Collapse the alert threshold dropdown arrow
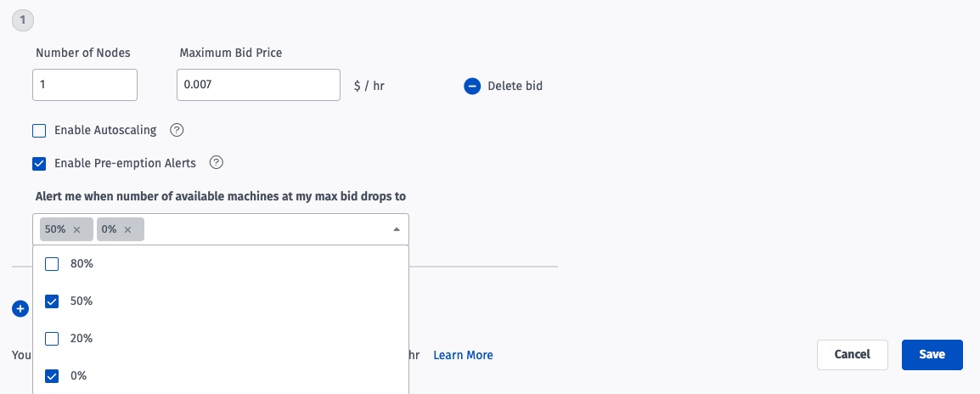 click(x=397, y=229)
